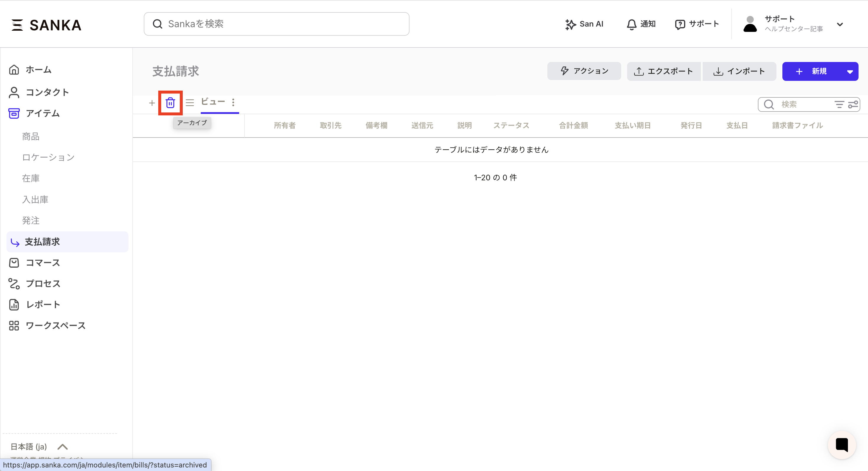Open the アクション button
868x471 pixels.
(x=584, y=71)
